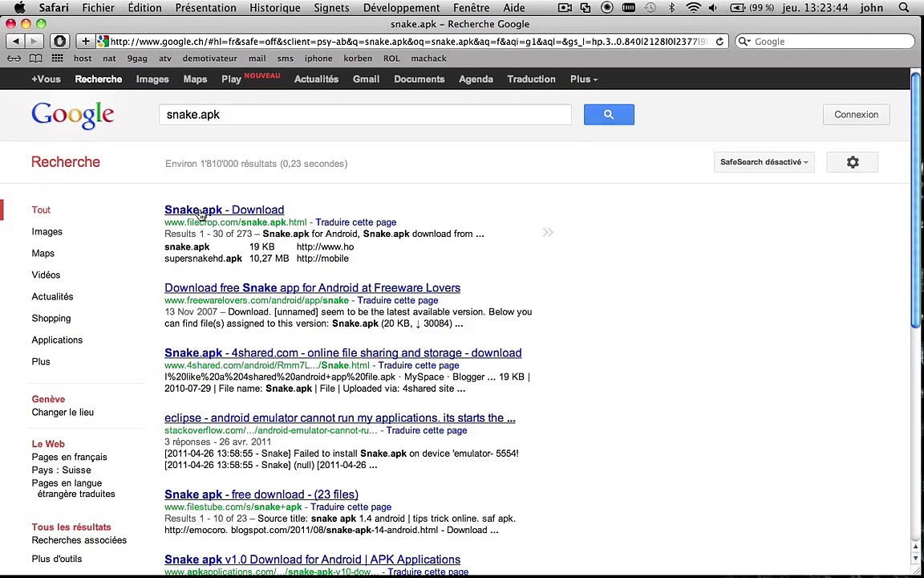Click the Connexion sign-in button
Screen dimensions: 924x578
point(857,115)
